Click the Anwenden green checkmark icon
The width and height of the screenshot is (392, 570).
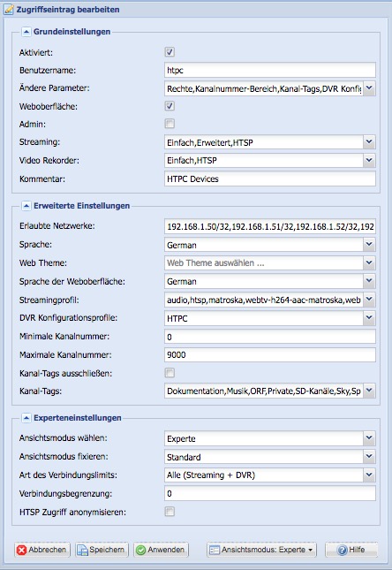click(x=140, y=550)
